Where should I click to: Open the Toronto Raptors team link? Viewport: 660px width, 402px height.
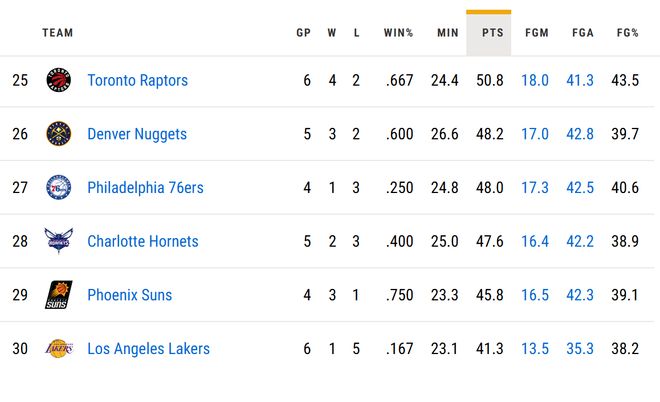point(137,81)
